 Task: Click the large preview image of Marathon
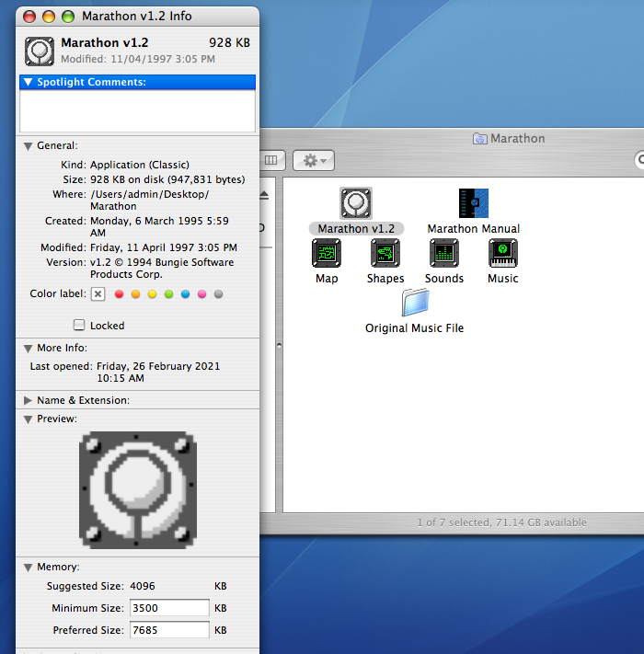(x=138, y=489)
